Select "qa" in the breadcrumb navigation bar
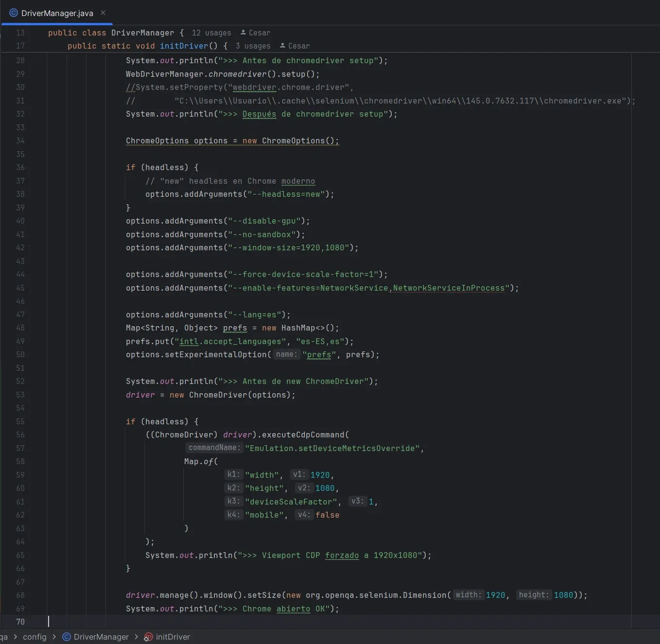The image size is (660, 644). pyautogui.click(x=4, y=637)
